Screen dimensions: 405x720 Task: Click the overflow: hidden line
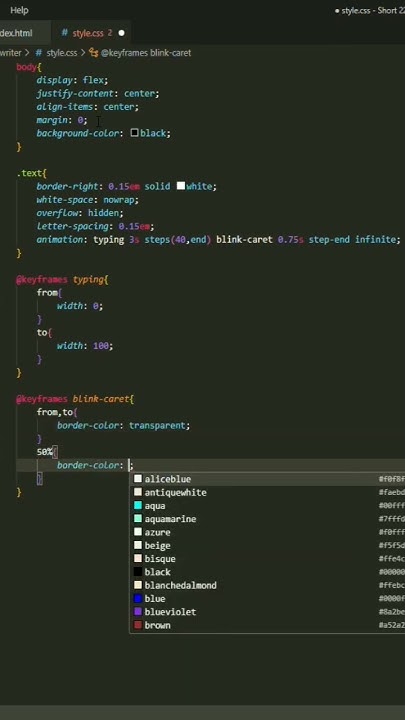click(x=80, y=214)
